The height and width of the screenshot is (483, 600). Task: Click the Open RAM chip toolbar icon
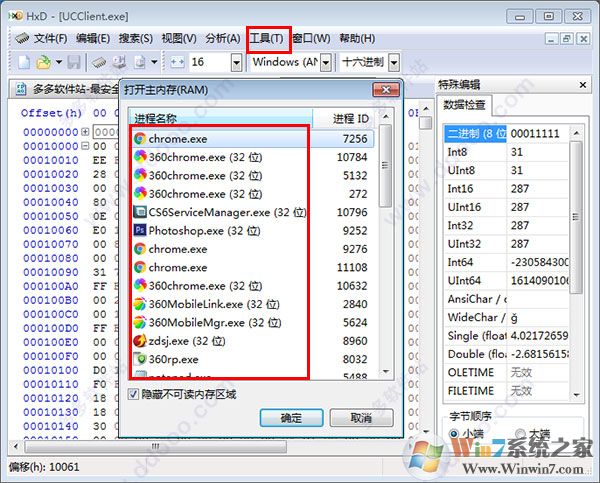click(99, 62)
